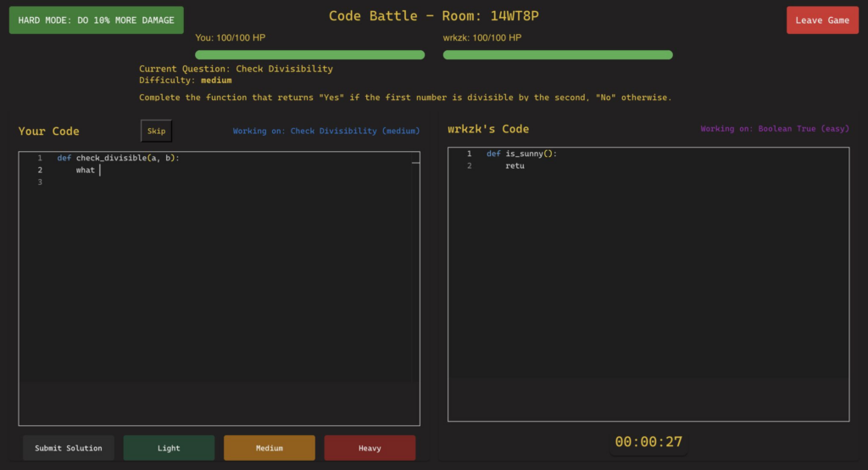
Task: Click the question description starting 'Complete the function'
Action: click(405, 98)
